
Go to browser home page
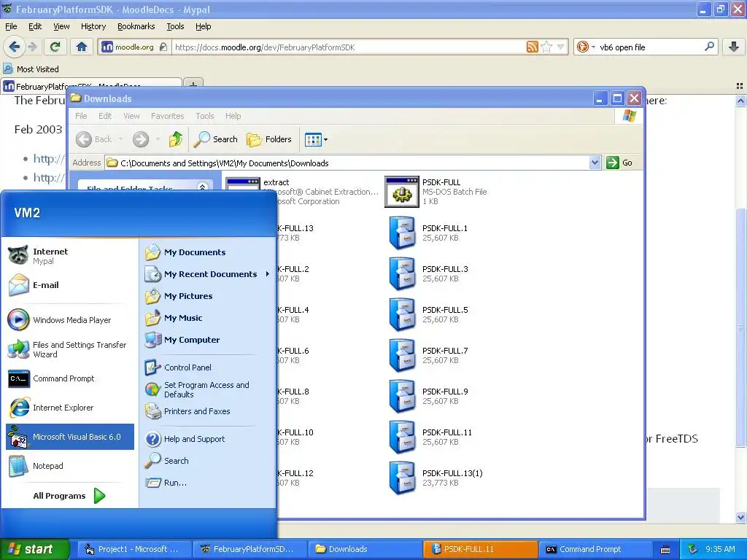click(82, 47)
